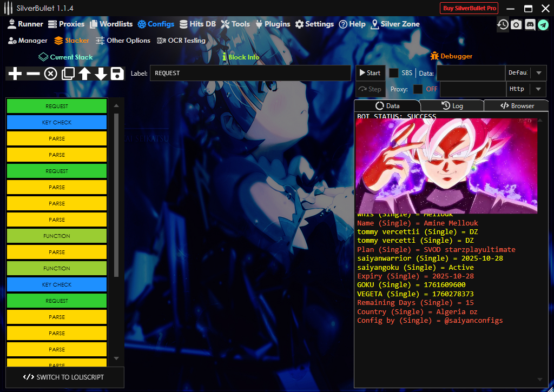The width and height of the screenshot is (554, 392).
Task: Click 'Country (Single) = Algeria' line
Action: 417,312
